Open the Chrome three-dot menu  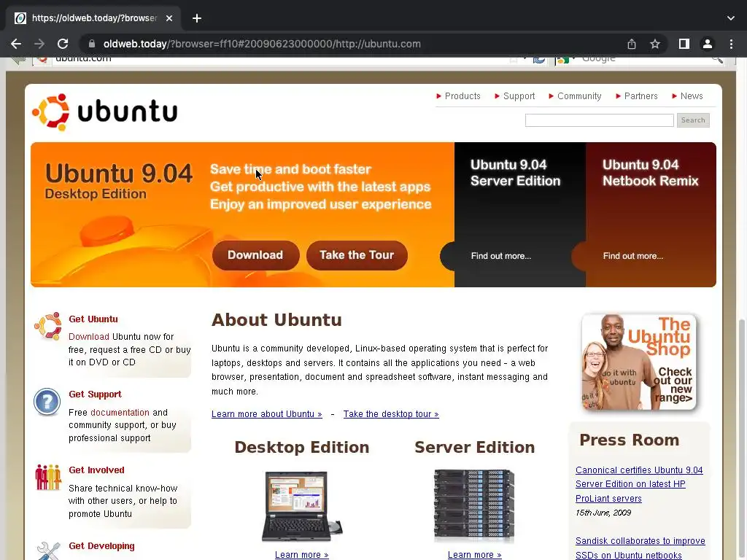(x=731, y=44)
